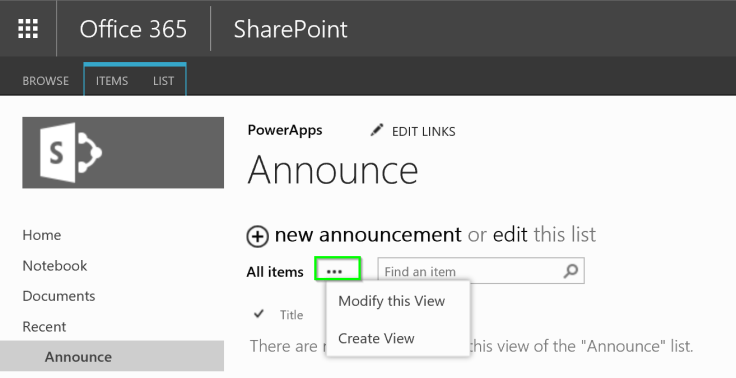The width and height of the screenshot is (736, 378).
Task: Select Announce in the left navigation
Action: [112, 356]
